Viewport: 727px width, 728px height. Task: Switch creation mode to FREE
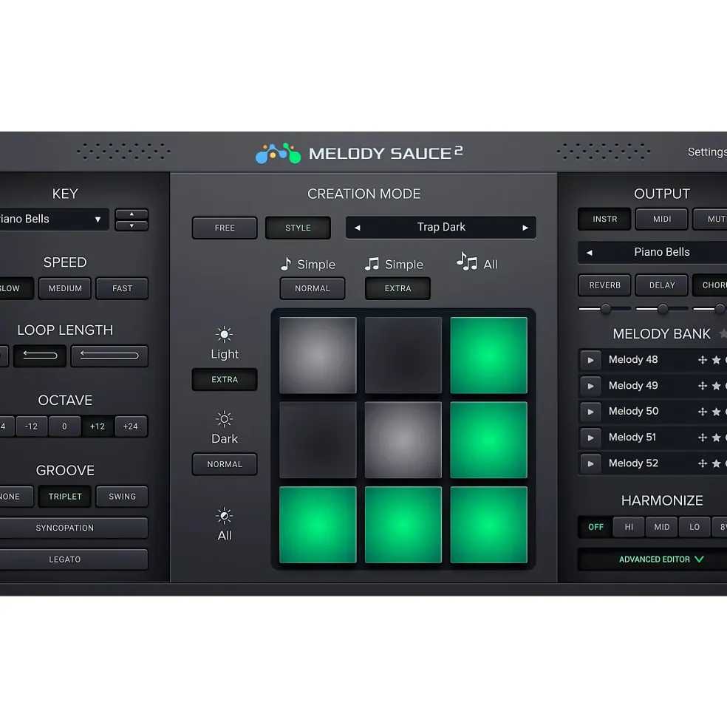225,228
